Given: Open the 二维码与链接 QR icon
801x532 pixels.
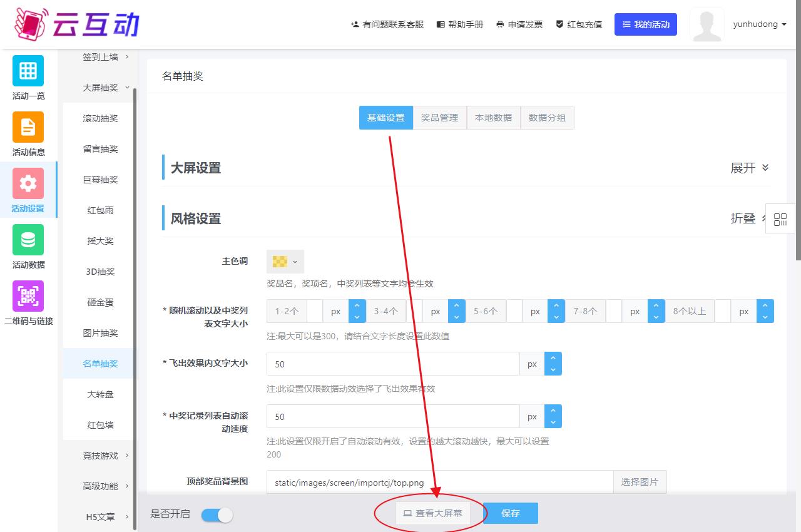Looking at the screenshot, I should tap(28, 296).
